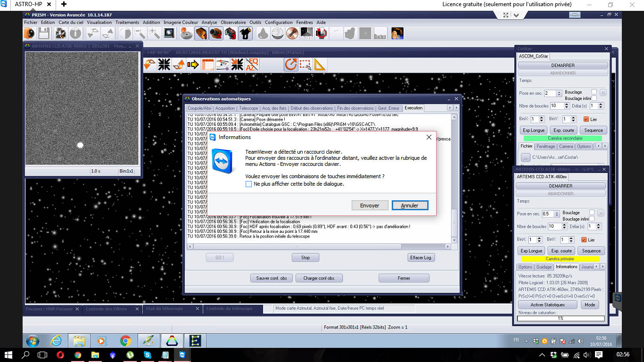Switch to the Guidage tab
The image size is (644, 362).
544,267
